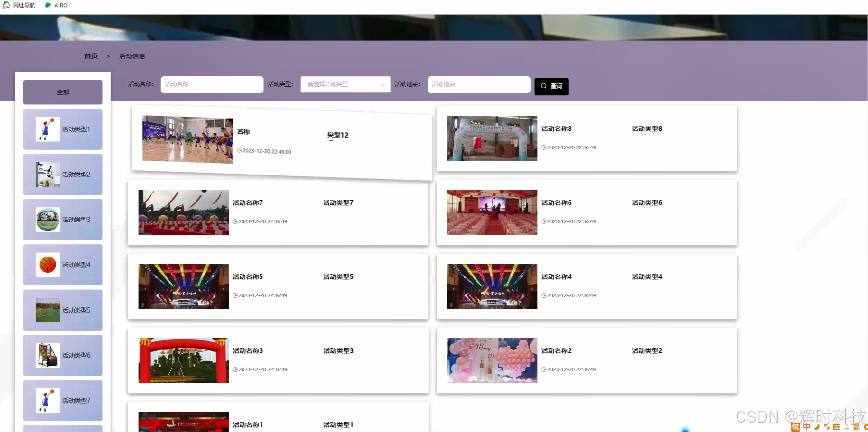
Task: Select 活动类型1 label in sidebar
Action: (76, 129)
